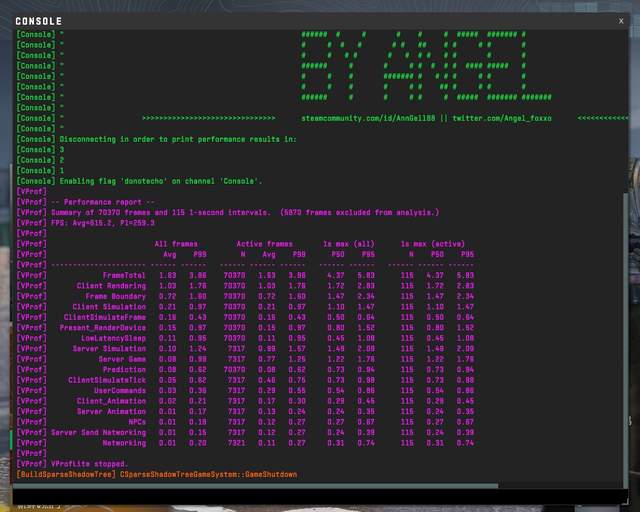Click the '-- Performance report --' line
Image resolution: width=640 pixels, height=512 pixels.
102,202
